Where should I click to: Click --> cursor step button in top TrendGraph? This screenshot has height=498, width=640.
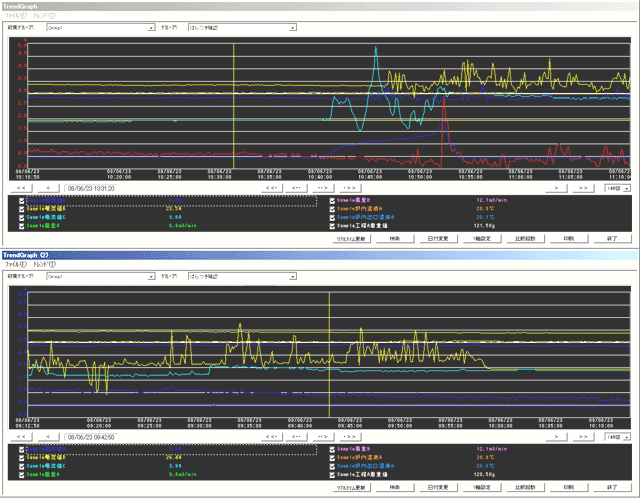tap(323, 188)
